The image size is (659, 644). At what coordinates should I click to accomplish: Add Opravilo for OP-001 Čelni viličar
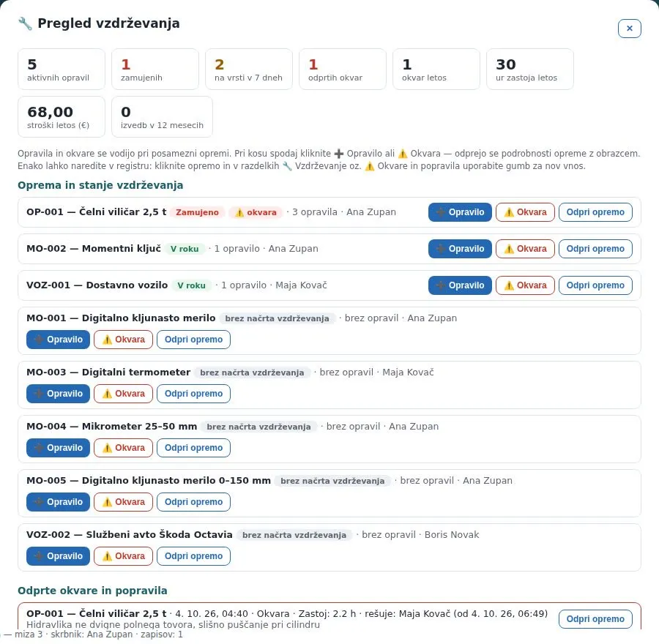tap(460, 212)
